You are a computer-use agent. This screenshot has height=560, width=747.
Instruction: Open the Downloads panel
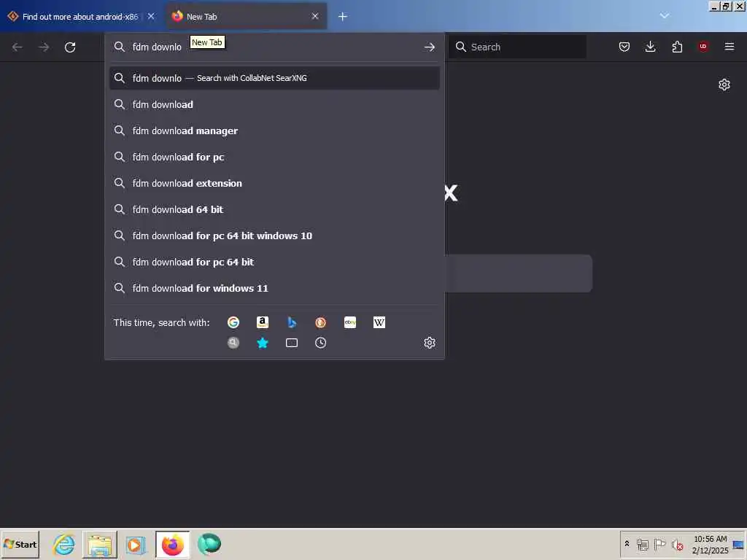650,47
